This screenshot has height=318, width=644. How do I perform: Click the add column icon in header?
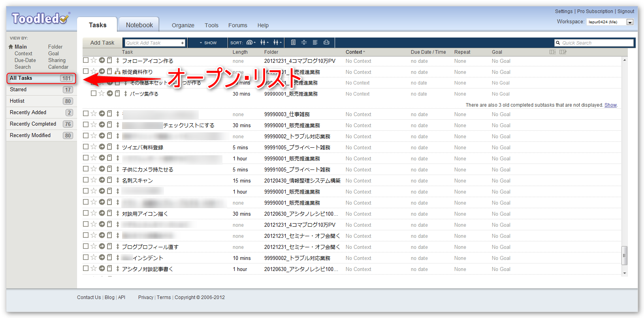point(552,52)
